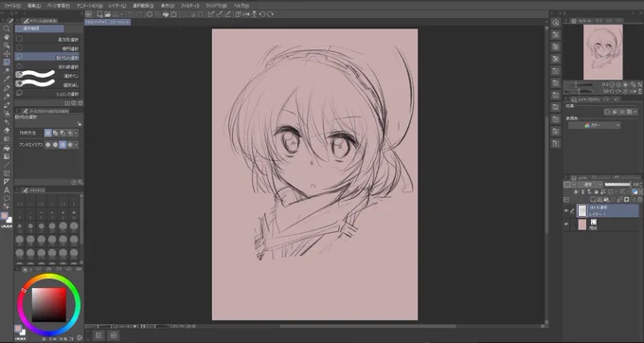The width and height of the screenshot is (644, 343).
Task: Select the Eyedropper tool
Action: (7, 80)
